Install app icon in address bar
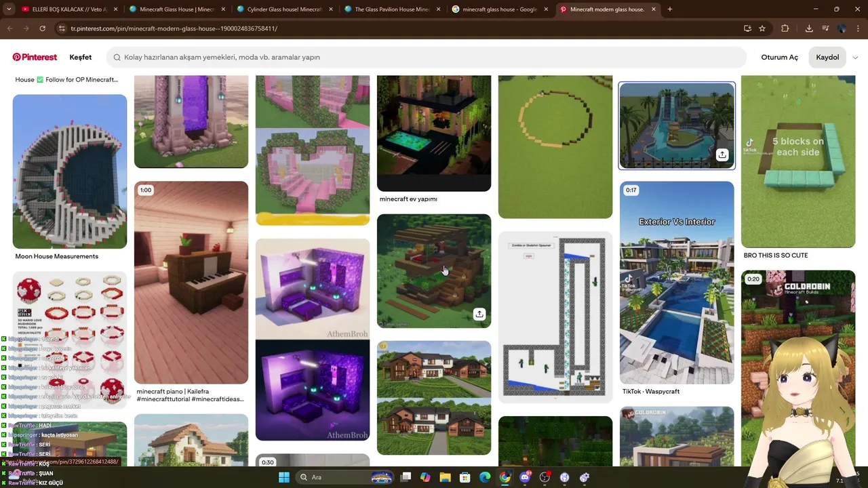 [747, 28]
